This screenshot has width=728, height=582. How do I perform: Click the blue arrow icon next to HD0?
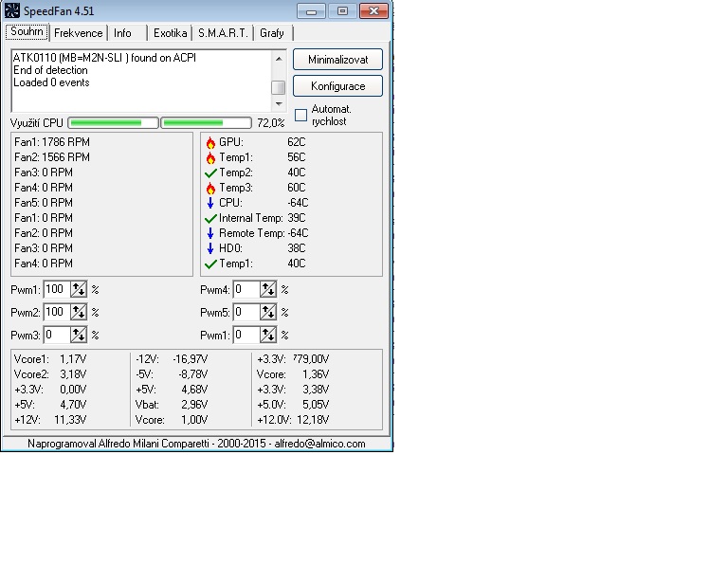click(210, 248)
